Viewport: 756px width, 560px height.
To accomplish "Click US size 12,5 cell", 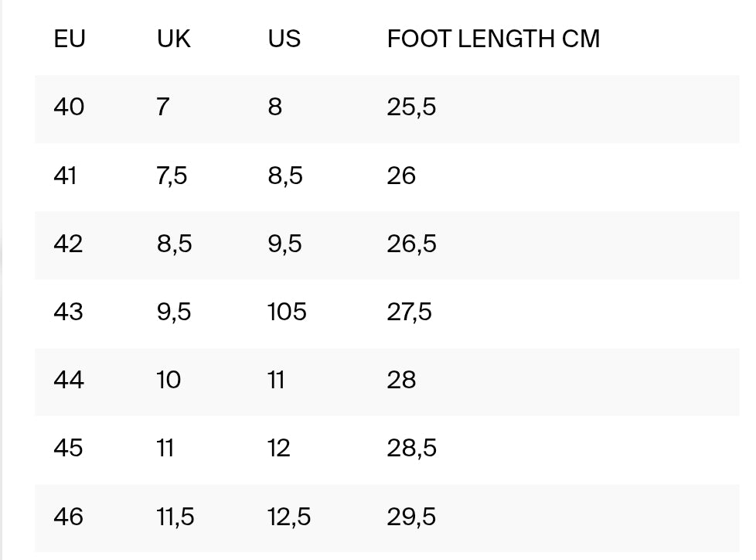I will tap(289, 516).
